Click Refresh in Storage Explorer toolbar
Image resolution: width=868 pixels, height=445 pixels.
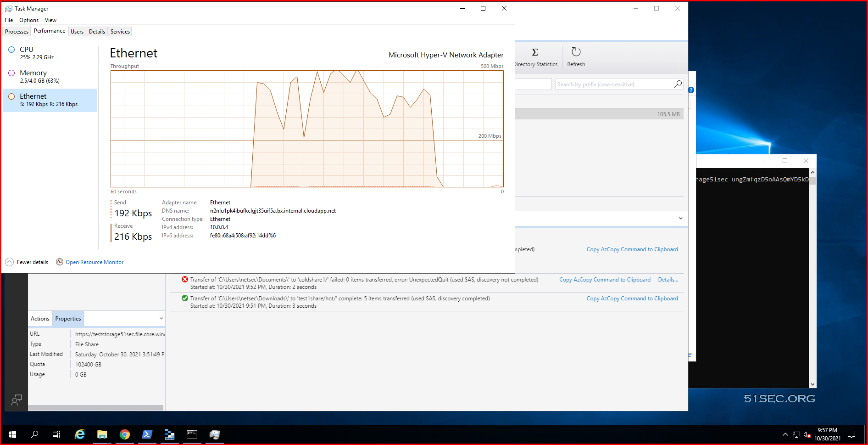click(576, 57)
